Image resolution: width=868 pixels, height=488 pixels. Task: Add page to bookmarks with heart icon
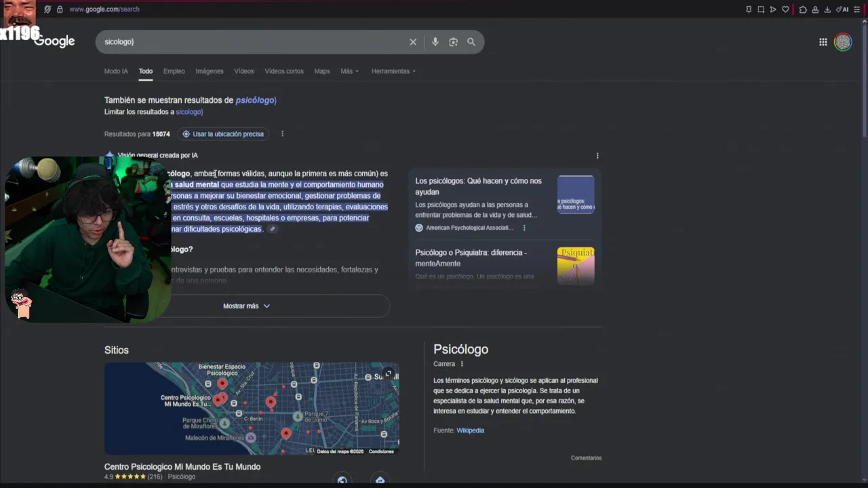pos(785,9)
